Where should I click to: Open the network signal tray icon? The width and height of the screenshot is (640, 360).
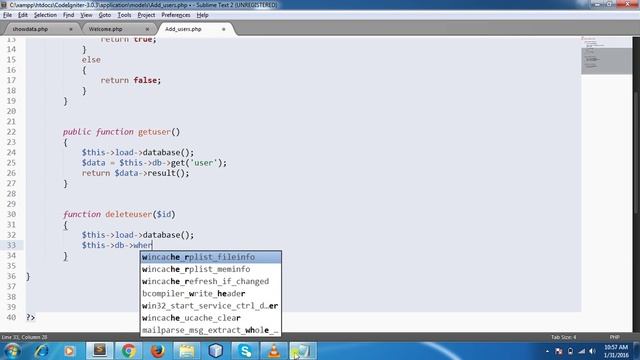coord(582,351)
